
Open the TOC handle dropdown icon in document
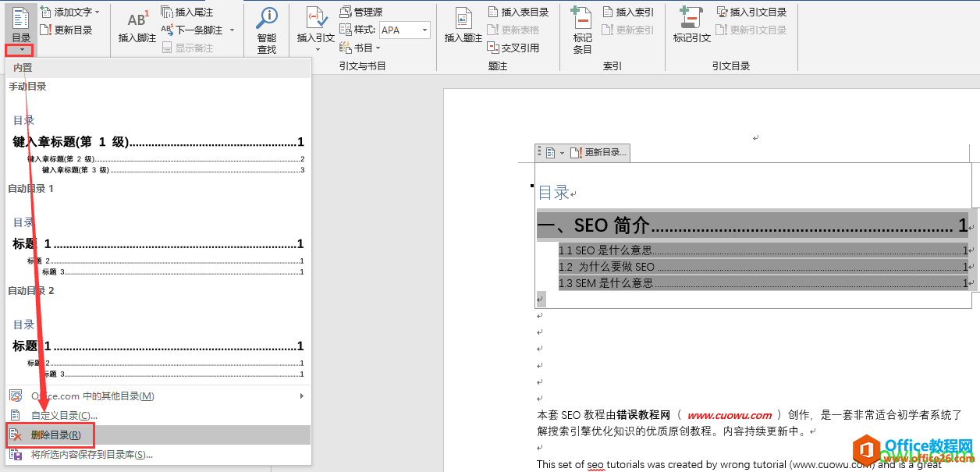tap(554, 152)
